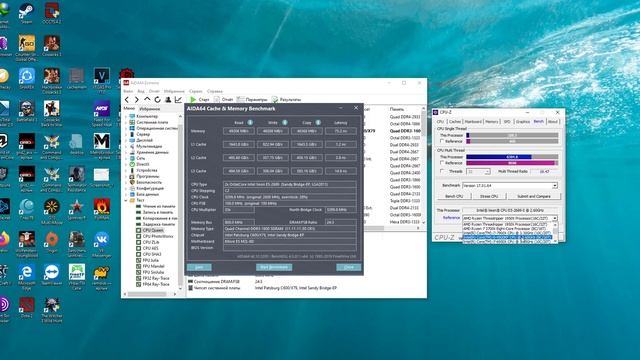This screenshot has width=640, height=360.
Task: Open Результаты in the AIDA64 toolbar
Action: pos(286,100)
